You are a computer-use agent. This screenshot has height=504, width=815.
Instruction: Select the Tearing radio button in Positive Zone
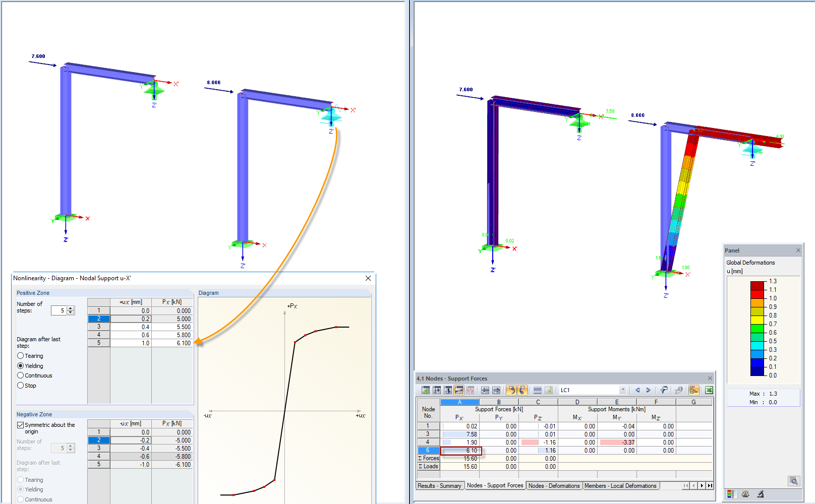20,356
